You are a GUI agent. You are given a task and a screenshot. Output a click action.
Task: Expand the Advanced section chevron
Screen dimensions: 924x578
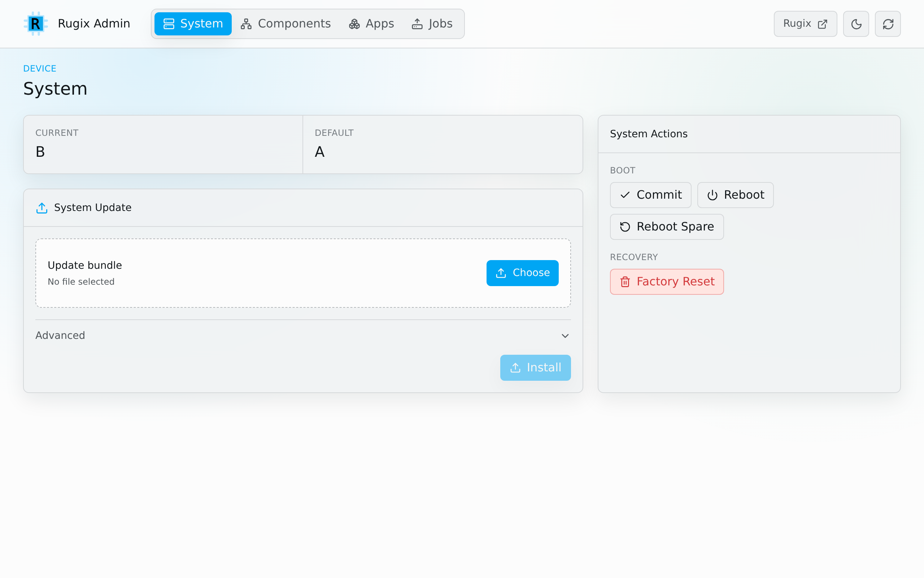pos(565,336)
